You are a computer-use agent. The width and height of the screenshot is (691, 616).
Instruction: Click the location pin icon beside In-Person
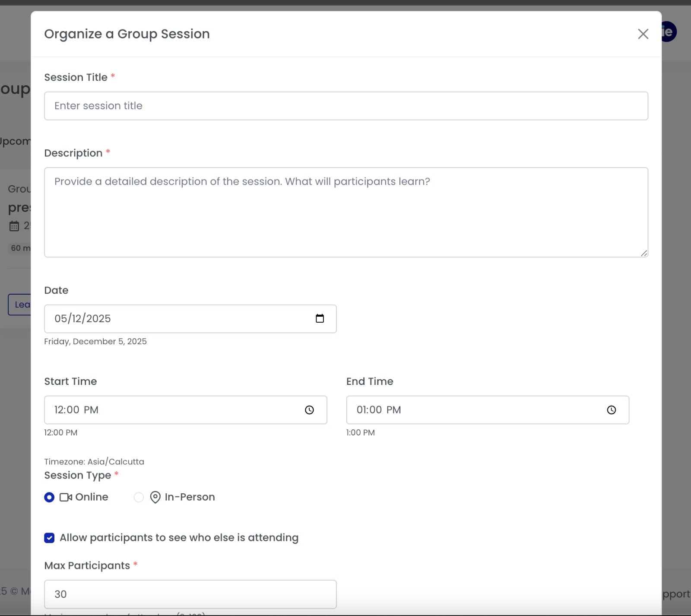(x=155, y=497)
